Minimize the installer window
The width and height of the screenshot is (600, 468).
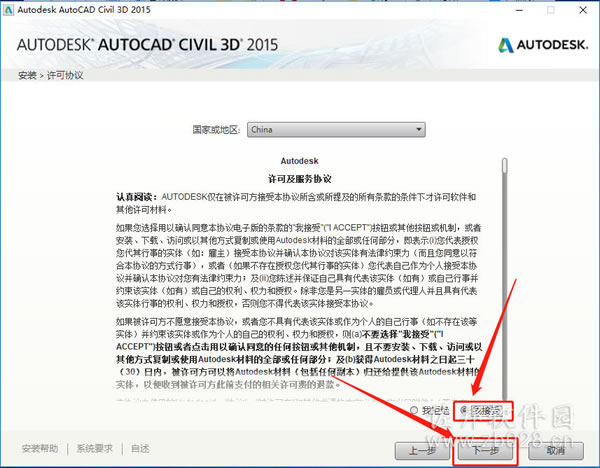point(519,10)
